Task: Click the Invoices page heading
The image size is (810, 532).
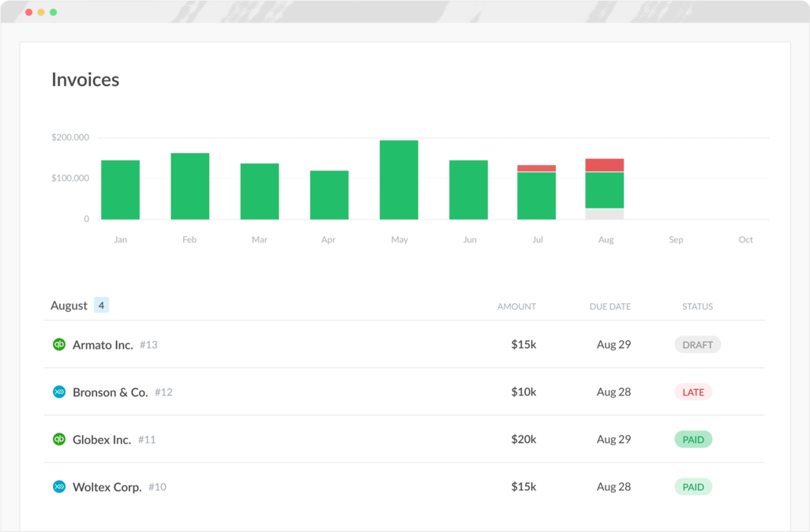Action: (x=84, y=80)
